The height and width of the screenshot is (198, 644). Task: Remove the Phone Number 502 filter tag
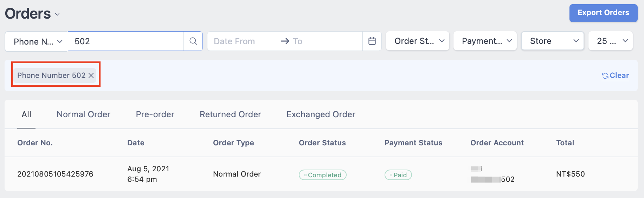91,75
